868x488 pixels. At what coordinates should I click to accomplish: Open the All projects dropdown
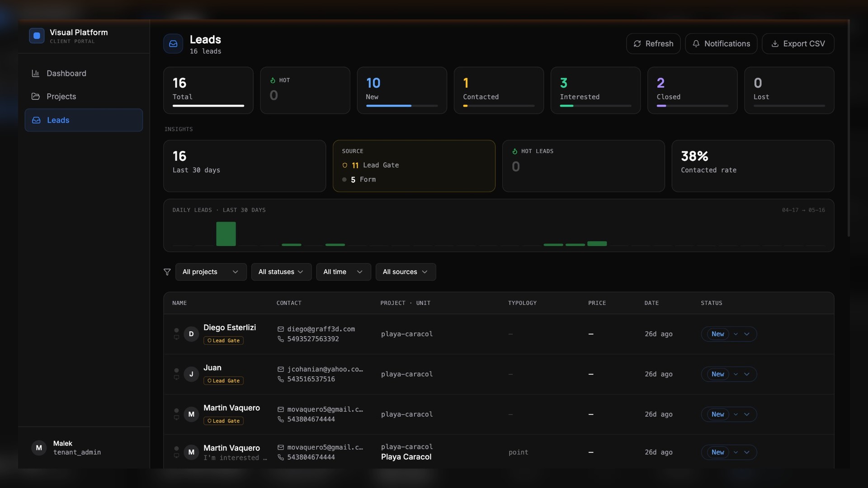tap(211, 272)
